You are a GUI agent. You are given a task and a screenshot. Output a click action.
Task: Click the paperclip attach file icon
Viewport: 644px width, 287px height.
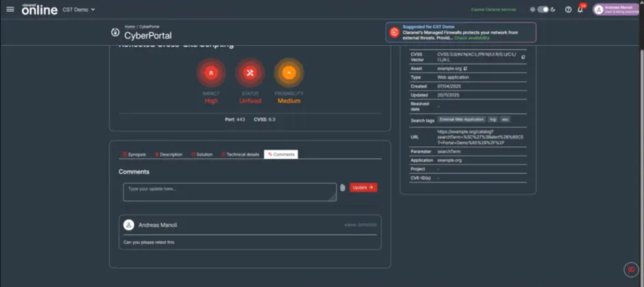pyautogui.click(x=342, y=188)
